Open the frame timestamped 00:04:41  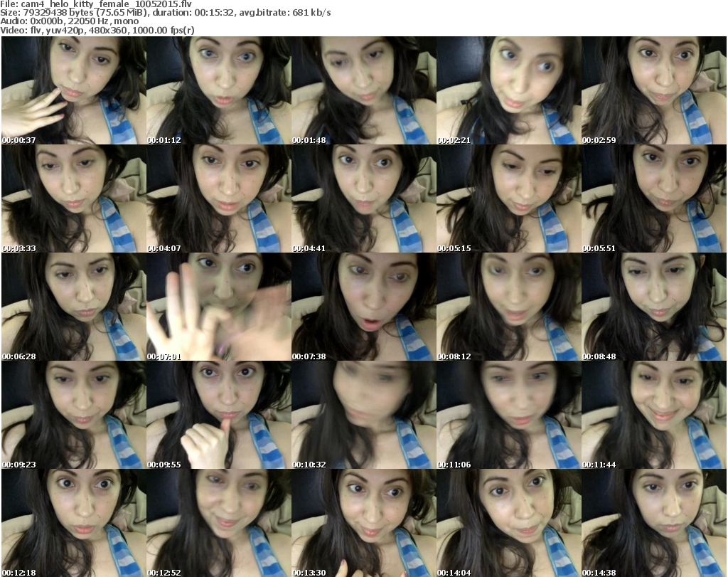pyautogui.click(x=363, y=198)
